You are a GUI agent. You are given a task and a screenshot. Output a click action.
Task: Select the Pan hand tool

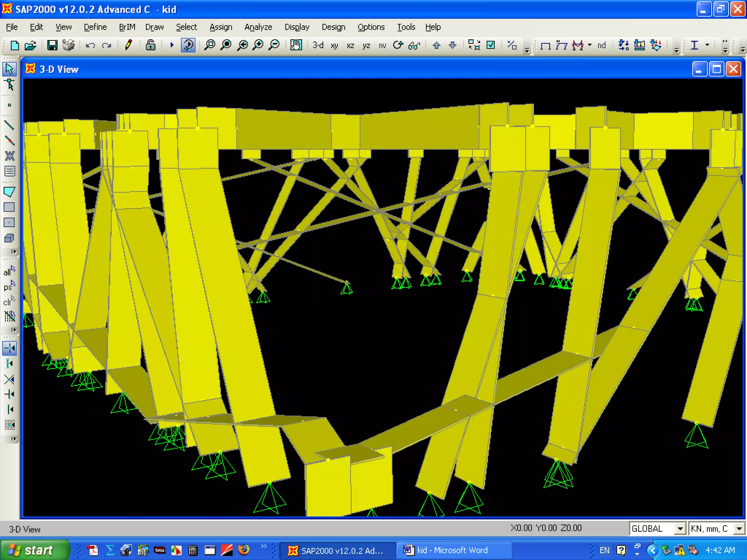296,45
